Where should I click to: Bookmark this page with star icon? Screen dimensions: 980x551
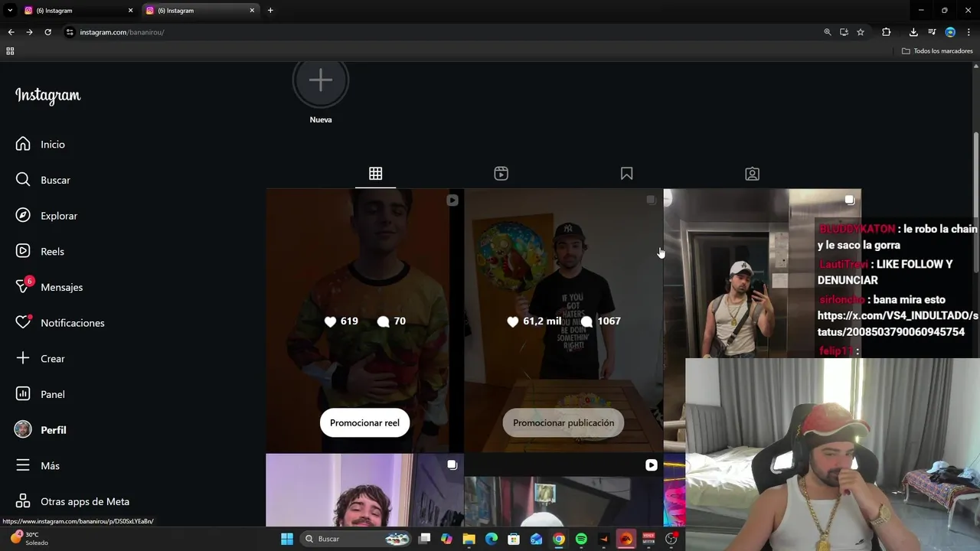[861, 32]
